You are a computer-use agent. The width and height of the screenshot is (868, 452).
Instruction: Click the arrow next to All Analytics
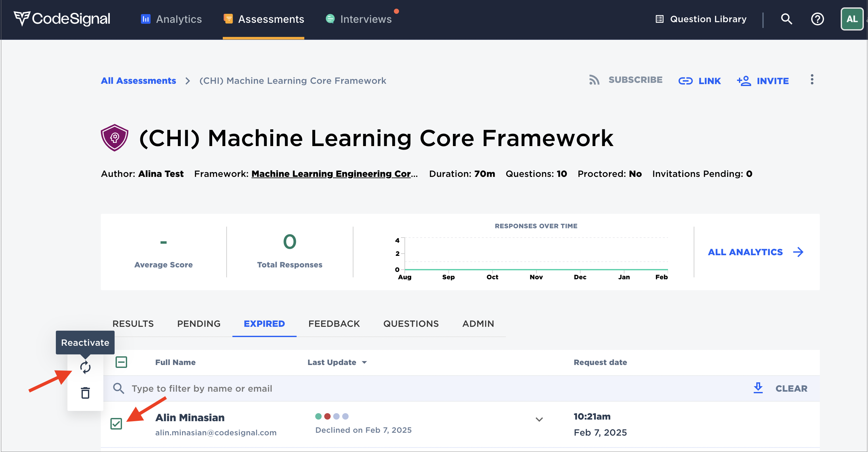click(799, 252)
